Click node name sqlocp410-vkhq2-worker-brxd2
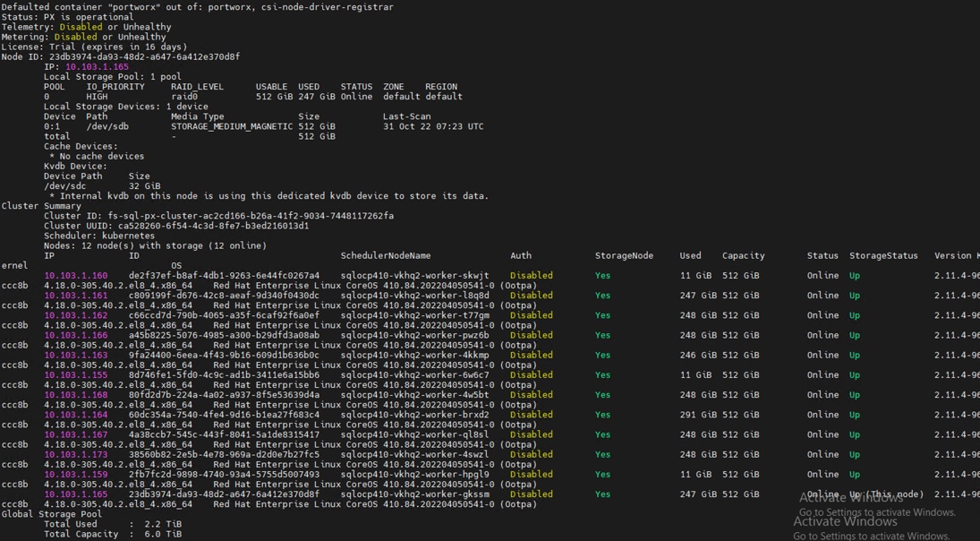This screenshot has height=541, width=980. click(415, 415)
